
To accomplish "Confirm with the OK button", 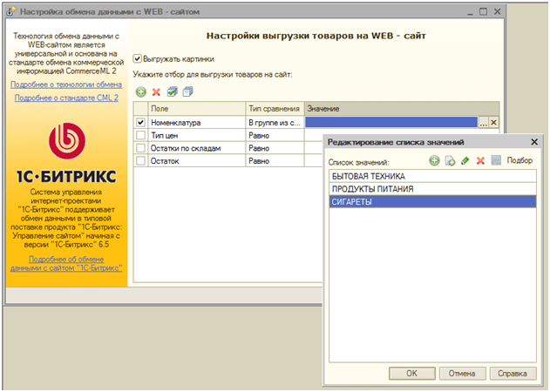I will click(411, 374).
